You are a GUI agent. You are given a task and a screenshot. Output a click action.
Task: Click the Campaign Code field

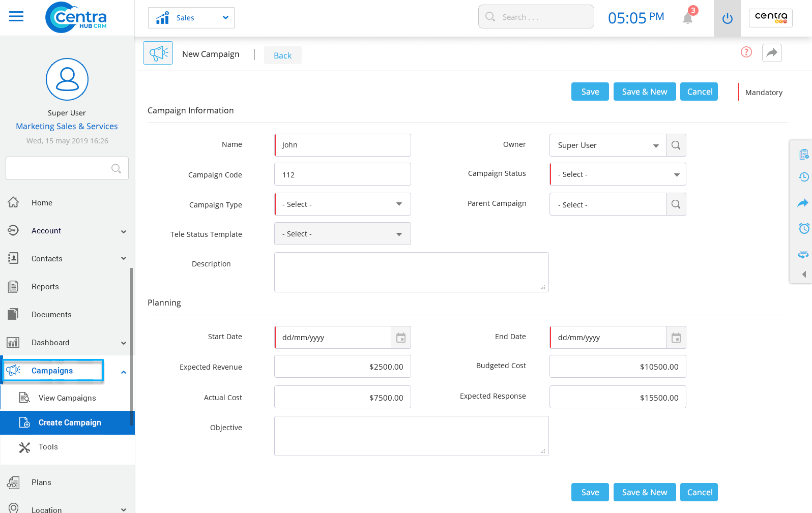342,174
